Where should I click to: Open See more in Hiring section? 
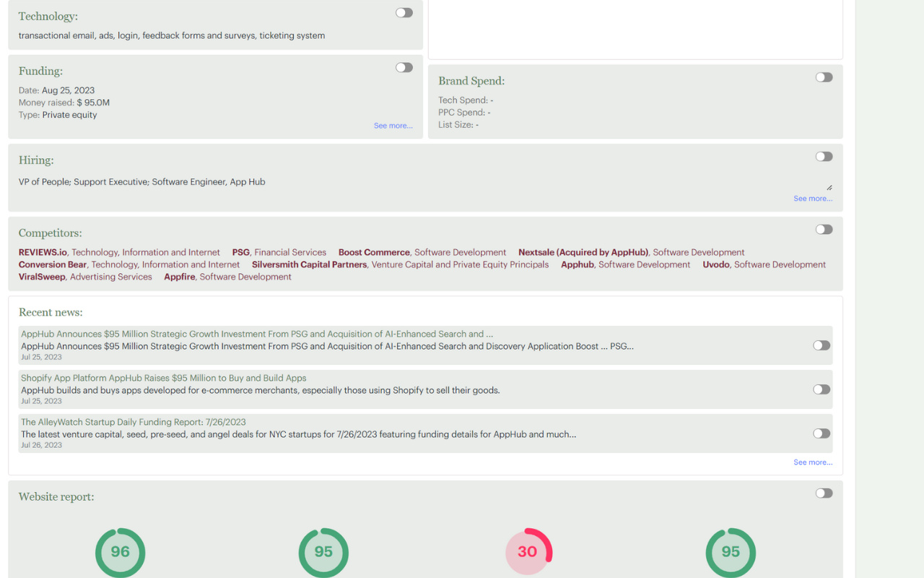point(813,199)
